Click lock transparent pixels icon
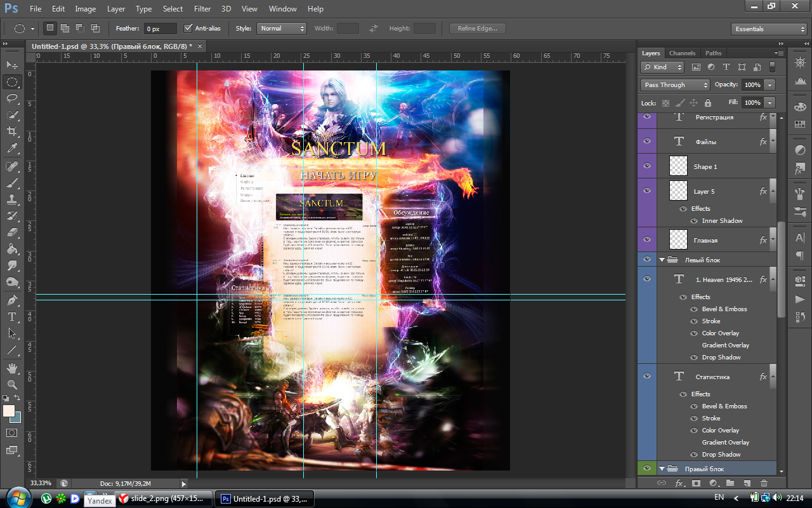The height and width of the screenshot is (508, 812). pyautogui.click(x=665, y=103)
